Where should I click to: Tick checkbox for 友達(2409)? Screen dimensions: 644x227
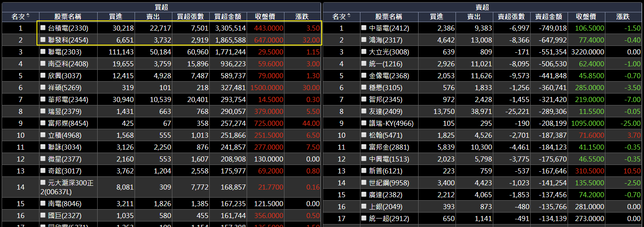[x=364, y=111]
